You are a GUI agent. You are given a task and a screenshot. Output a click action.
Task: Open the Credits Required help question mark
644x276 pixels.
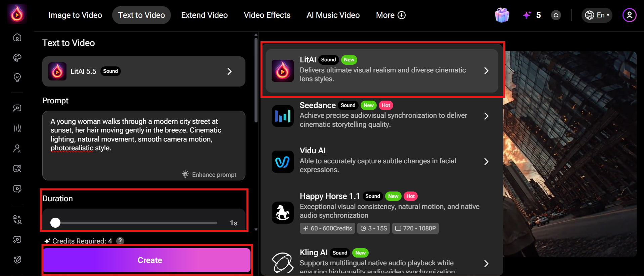[120, 241]
